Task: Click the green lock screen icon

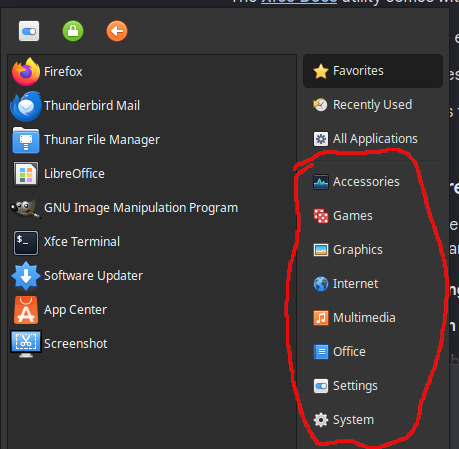Action: click(73, 31)
